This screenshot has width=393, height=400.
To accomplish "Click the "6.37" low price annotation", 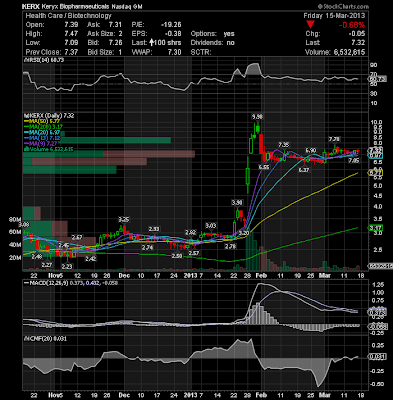I will click(304, 170).
